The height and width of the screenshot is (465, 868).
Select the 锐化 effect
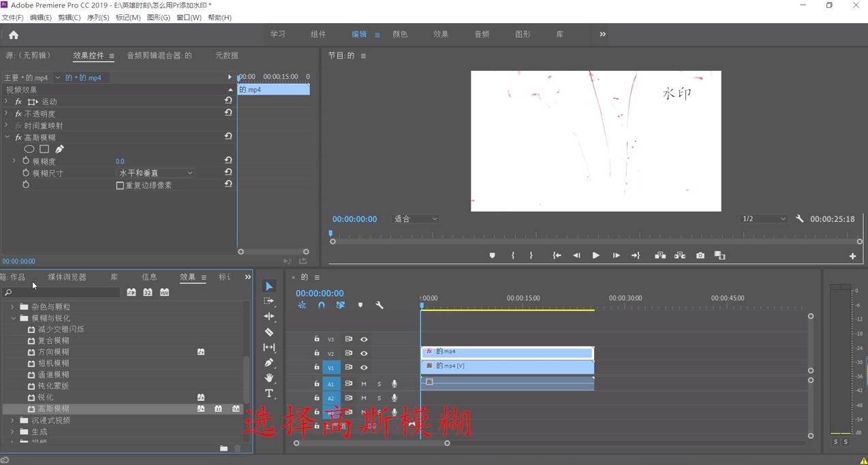pyautogui.click(x=45, y=398)
